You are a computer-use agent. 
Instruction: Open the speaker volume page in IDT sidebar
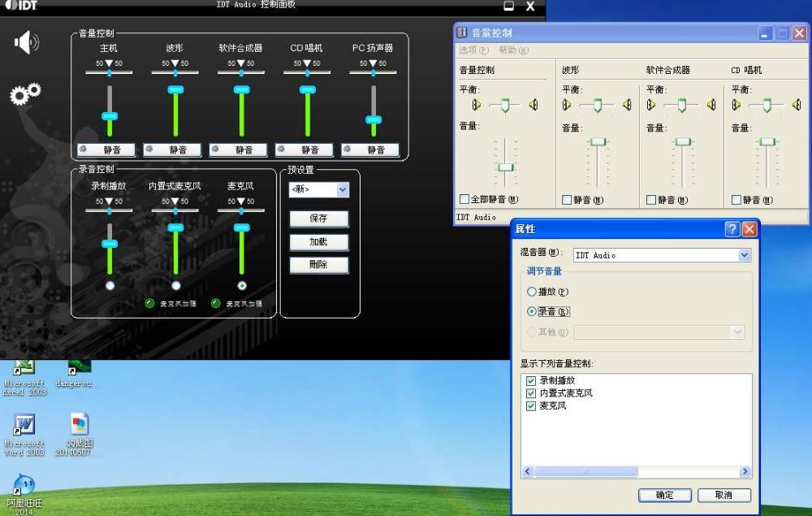[x=26, y=42]
